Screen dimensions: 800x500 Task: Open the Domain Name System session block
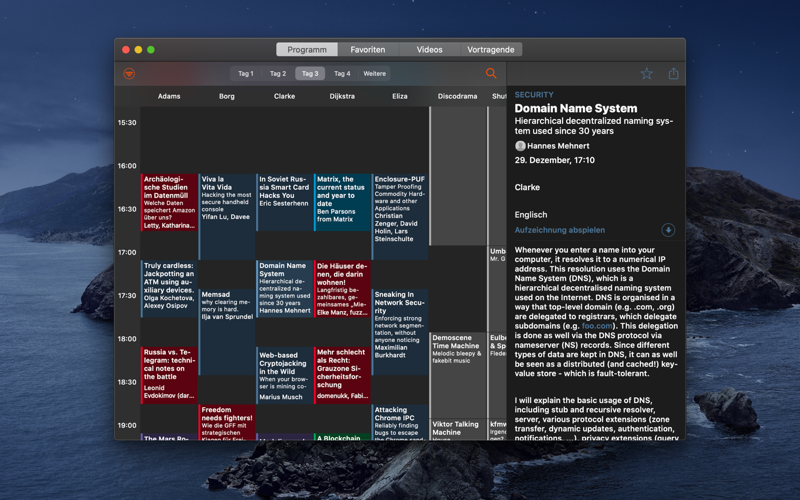pyautogui.click(x=284, y=289)
